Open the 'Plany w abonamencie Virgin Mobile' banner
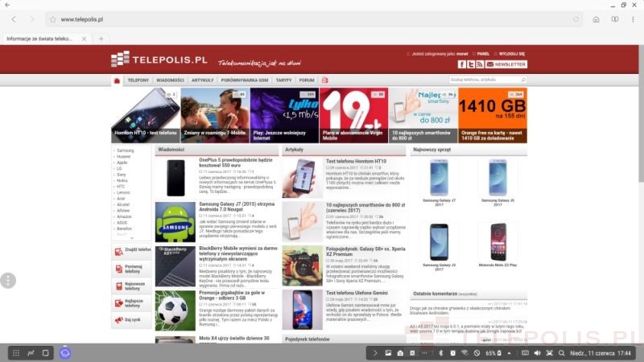This screenshot has width=644, height=362. coord(353,115)
